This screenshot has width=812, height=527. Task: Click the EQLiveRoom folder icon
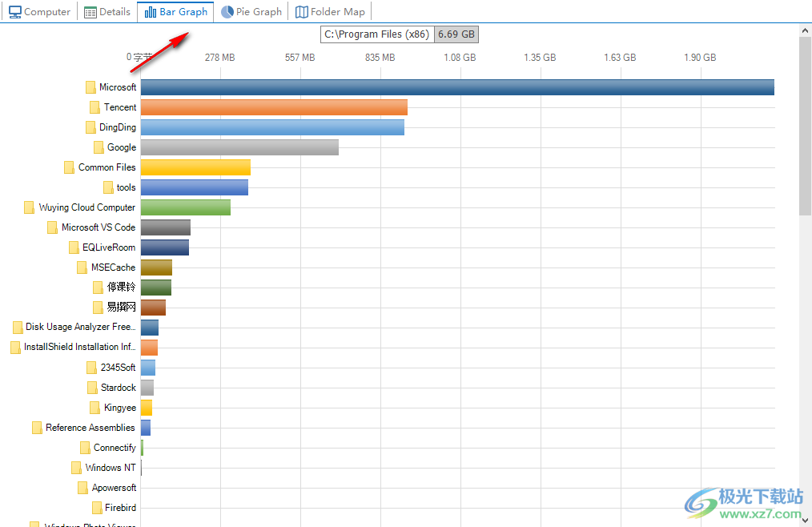[74, 247]
